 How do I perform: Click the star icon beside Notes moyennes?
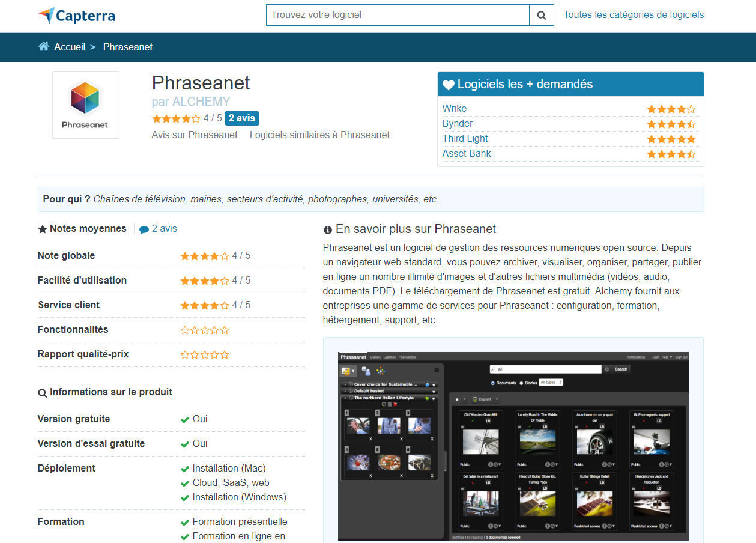[43, 229]
